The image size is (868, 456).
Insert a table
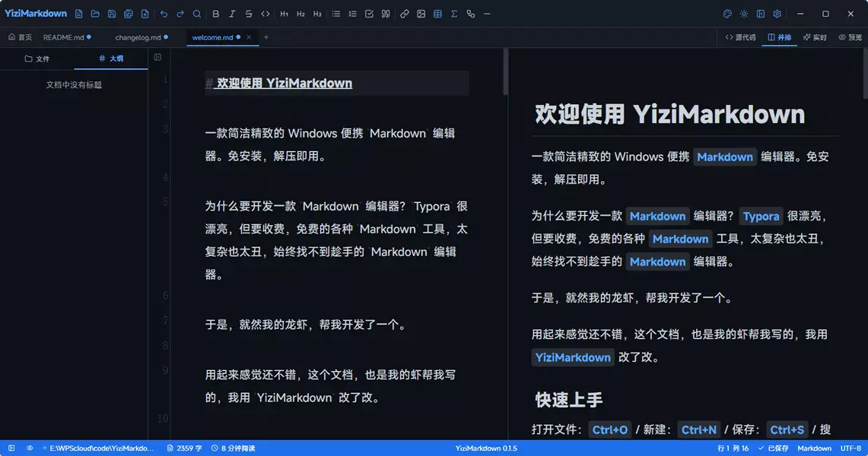(438, 14)
